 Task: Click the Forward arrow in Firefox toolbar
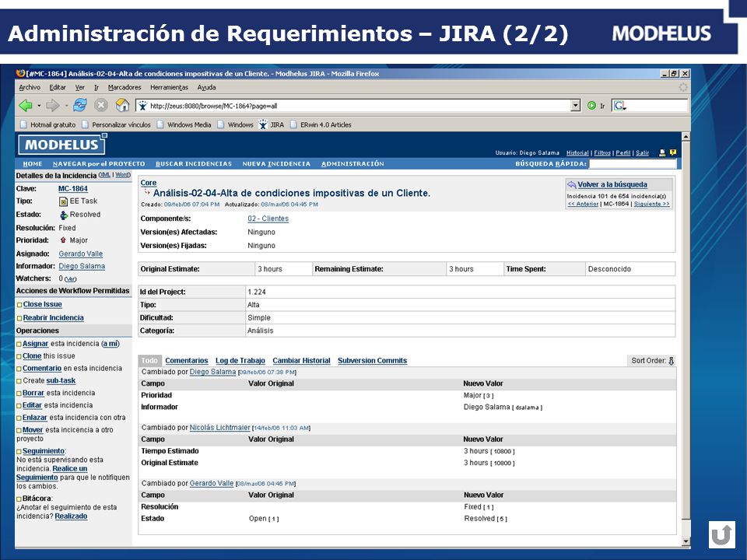pos(52,105)
